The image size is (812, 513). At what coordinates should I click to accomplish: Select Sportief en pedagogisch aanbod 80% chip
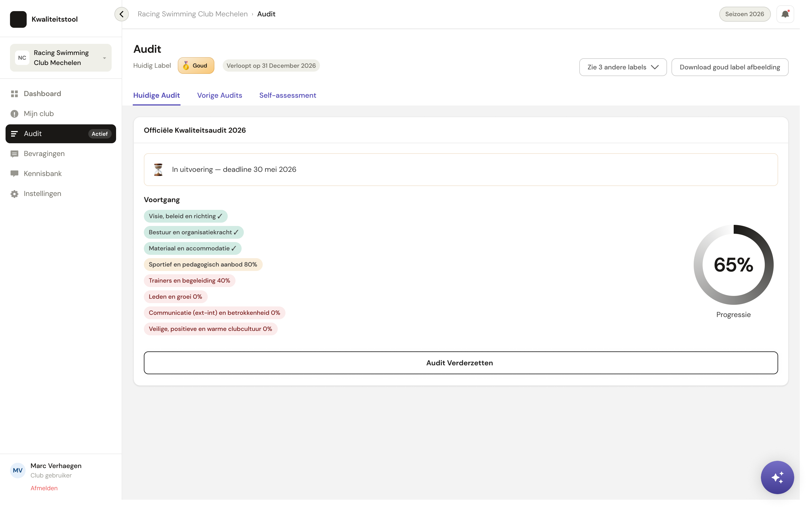click(x=203, y=265)
